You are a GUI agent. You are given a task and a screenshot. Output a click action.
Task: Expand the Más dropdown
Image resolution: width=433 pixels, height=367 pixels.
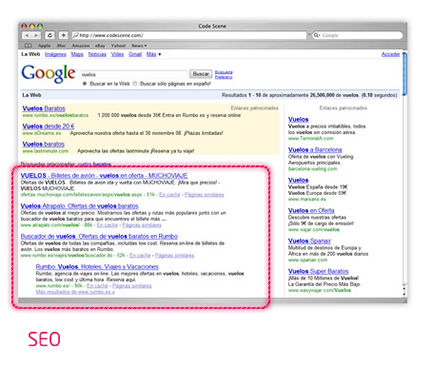tap(153, 54)
